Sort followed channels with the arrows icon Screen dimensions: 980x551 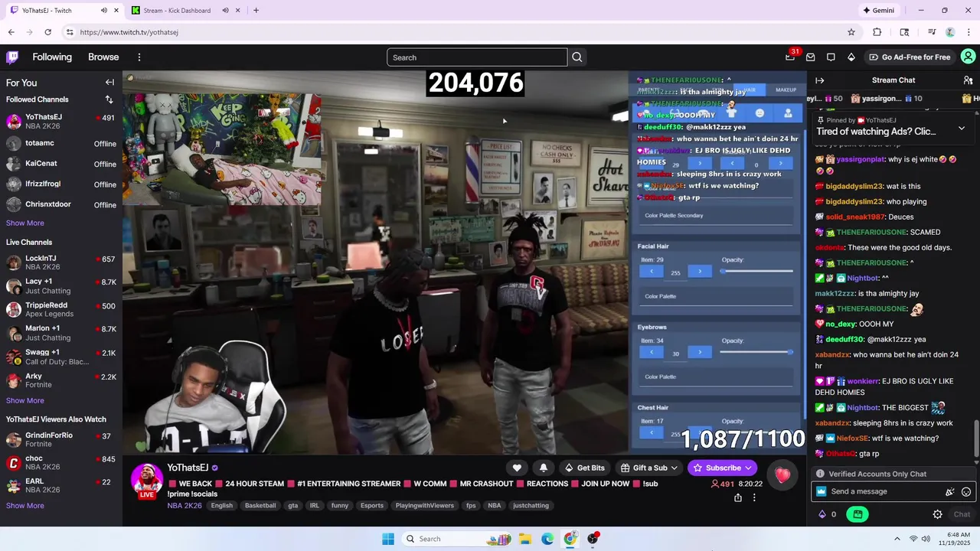pos(109,99)
